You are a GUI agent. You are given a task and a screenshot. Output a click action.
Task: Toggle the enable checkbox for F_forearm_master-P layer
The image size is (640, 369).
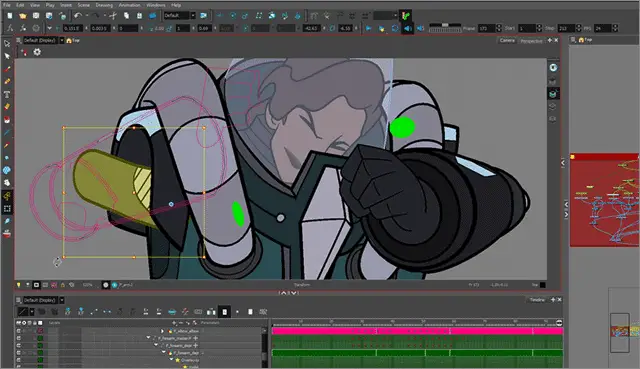[18, 338]
